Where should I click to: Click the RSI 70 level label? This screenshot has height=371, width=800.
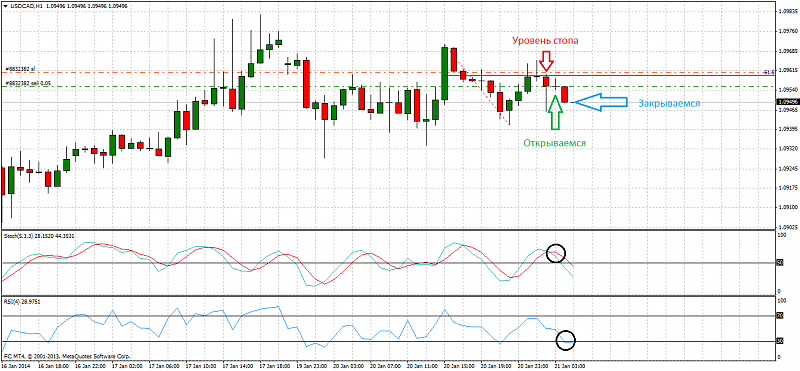point(780,316)
